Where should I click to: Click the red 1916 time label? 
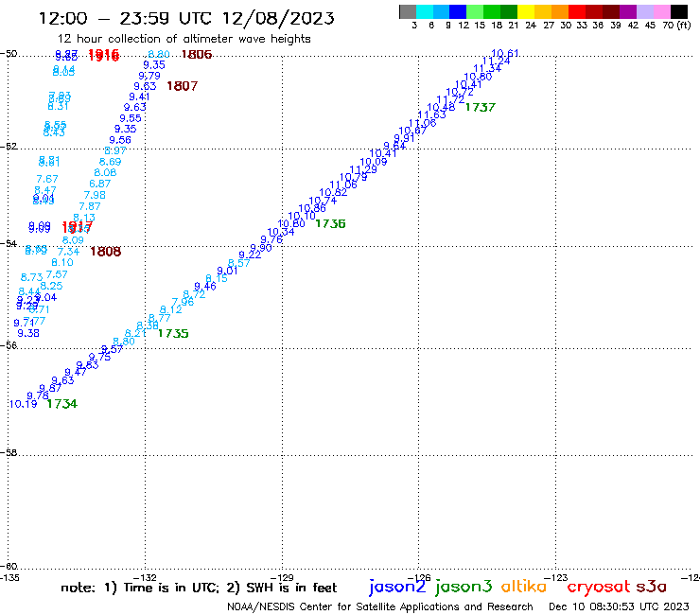coord(103,55)
